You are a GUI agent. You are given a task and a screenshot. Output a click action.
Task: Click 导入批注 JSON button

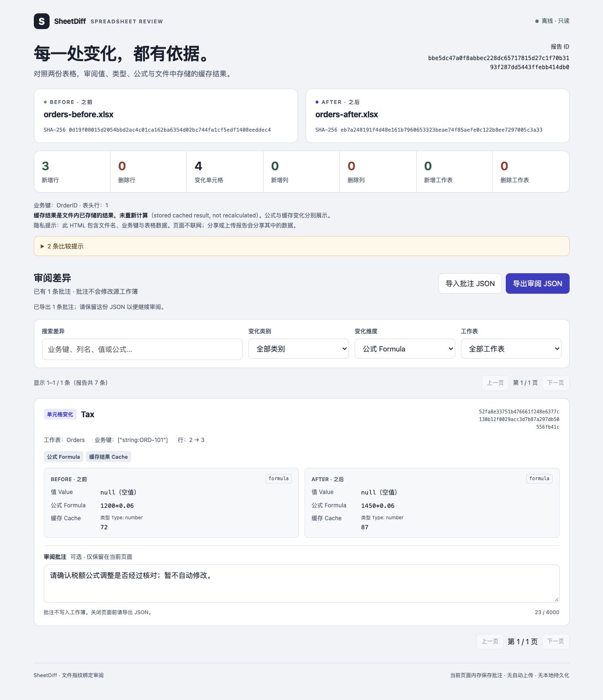pyautogui.click(x=470, y=283)
